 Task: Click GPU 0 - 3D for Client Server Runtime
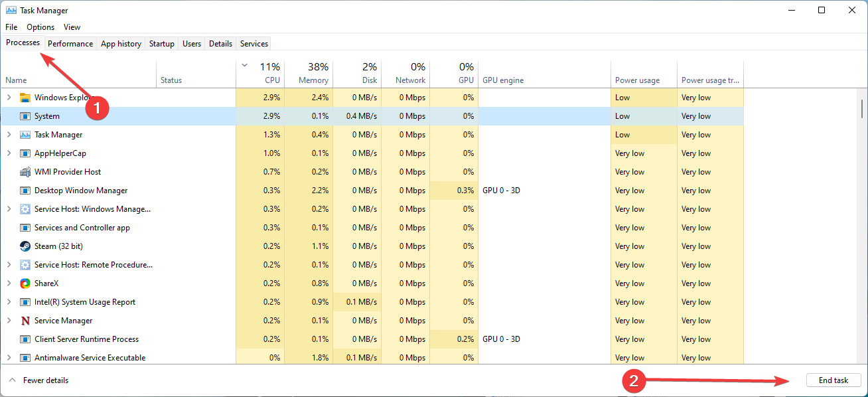click(501, 339)
